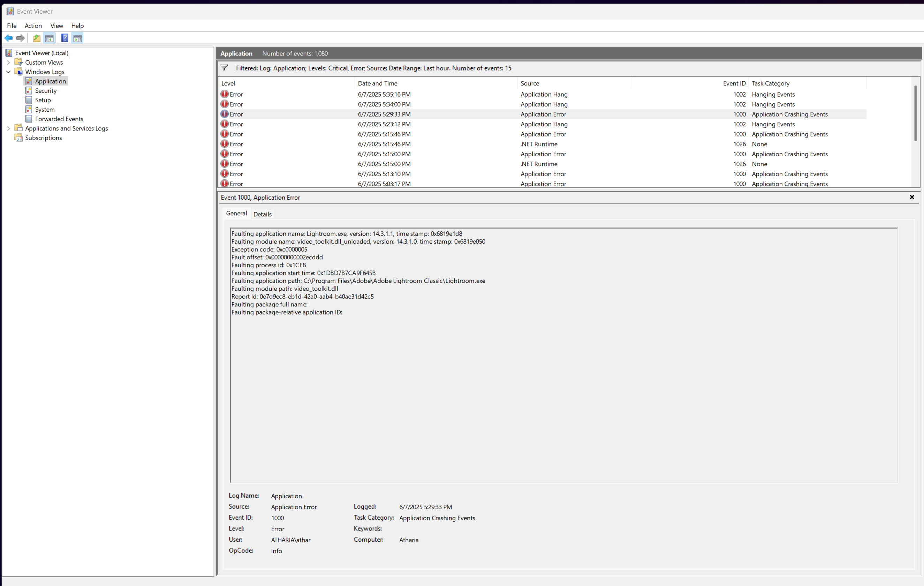Select the Subscriptions node
924x586 pixels.
pyautogui.click(x=43, y=138)
